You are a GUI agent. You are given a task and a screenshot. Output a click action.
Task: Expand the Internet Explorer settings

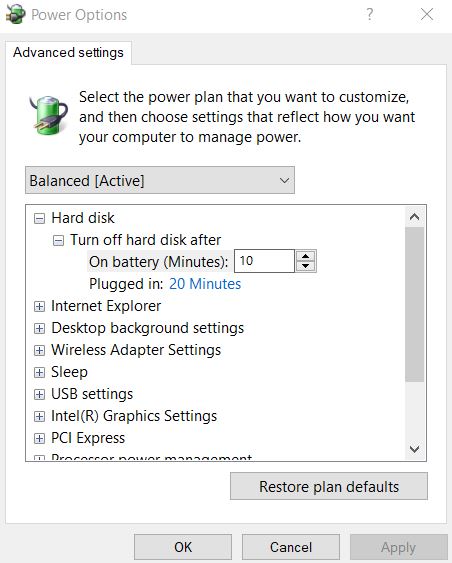[39, 306]
